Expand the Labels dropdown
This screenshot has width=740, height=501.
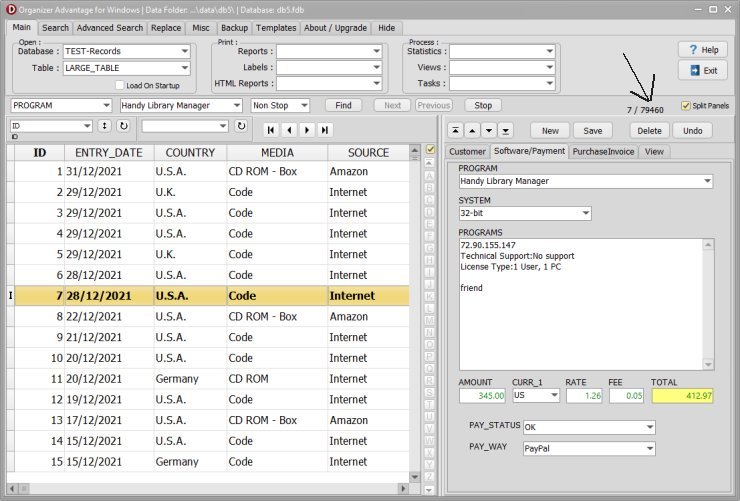[x=376, y=67]
